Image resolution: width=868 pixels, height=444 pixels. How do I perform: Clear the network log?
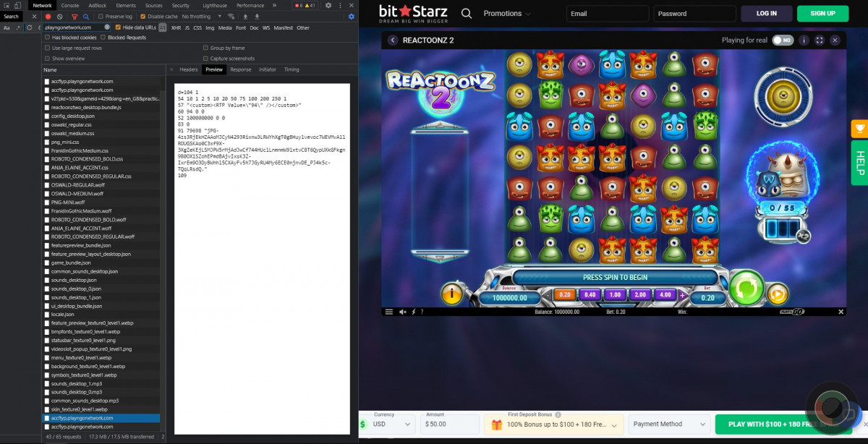(59, 16)
